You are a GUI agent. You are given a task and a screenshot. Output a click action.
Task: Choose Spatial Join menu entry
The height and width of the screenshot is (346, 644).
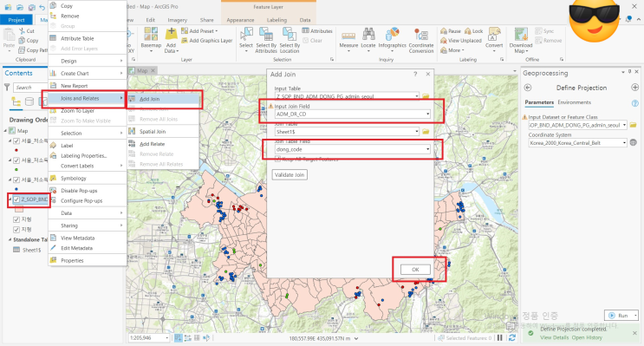point(164,132)
